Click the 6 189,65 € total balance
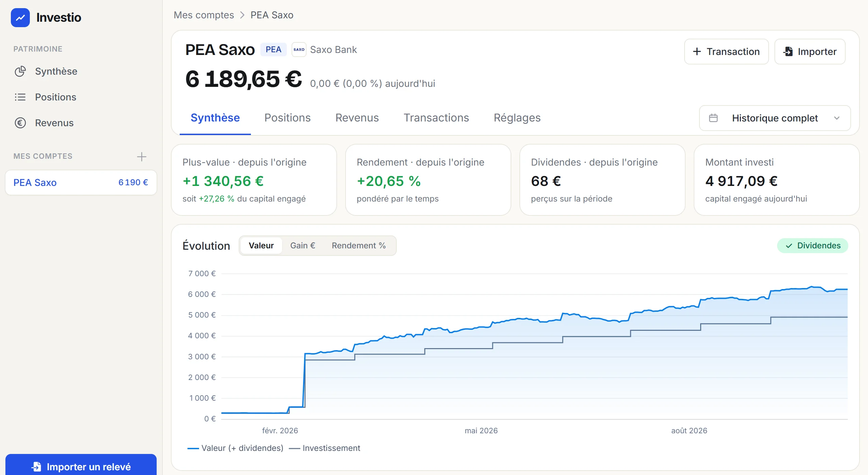 point(243,79)
